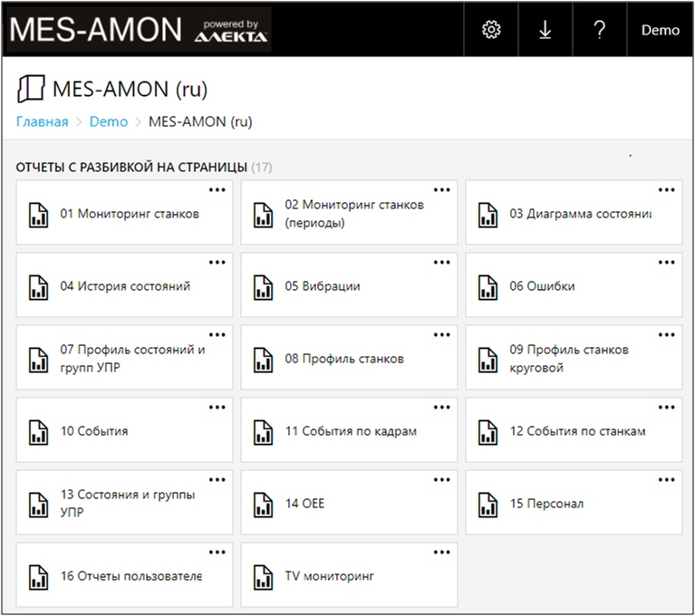Click the report icon of 07 Профиль состояний
Screen dimensions: 695x616
39,360
